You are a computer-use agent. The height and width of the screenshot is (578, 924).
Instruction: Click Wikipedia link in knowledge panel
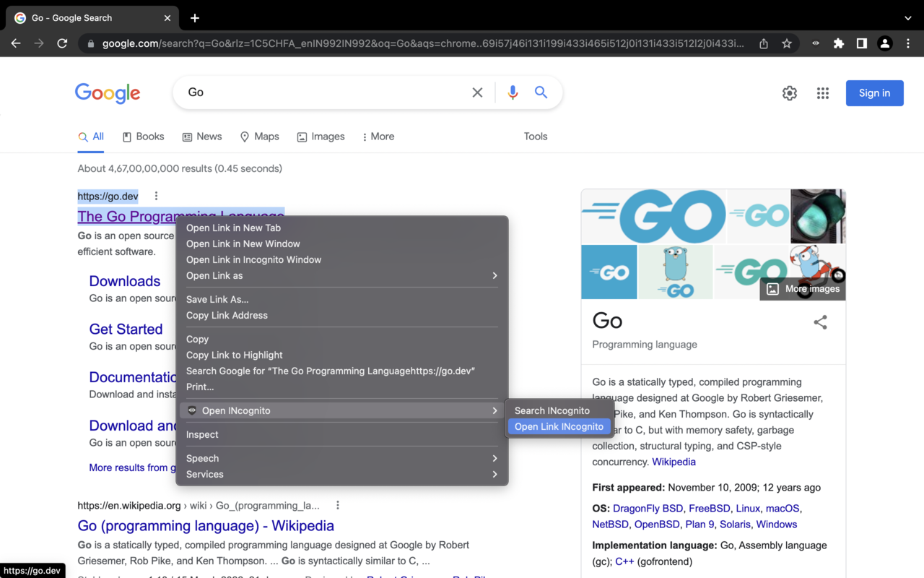[674, 462]
